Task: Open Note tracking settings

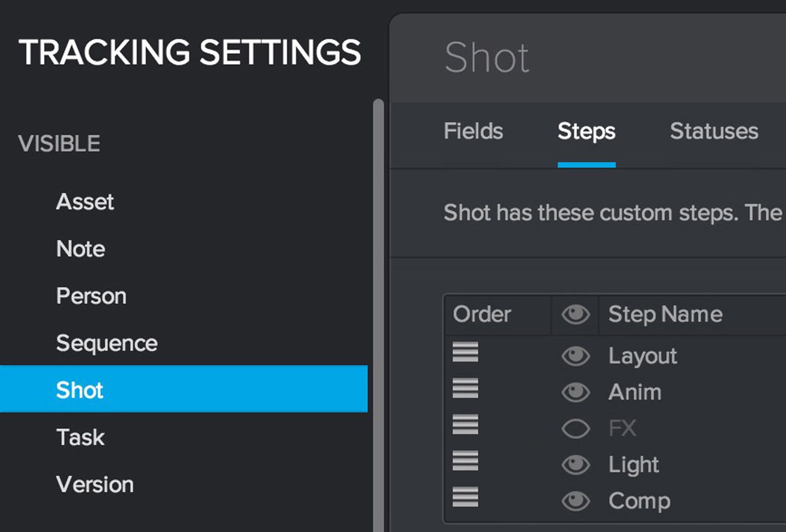Action: (81, 249)
